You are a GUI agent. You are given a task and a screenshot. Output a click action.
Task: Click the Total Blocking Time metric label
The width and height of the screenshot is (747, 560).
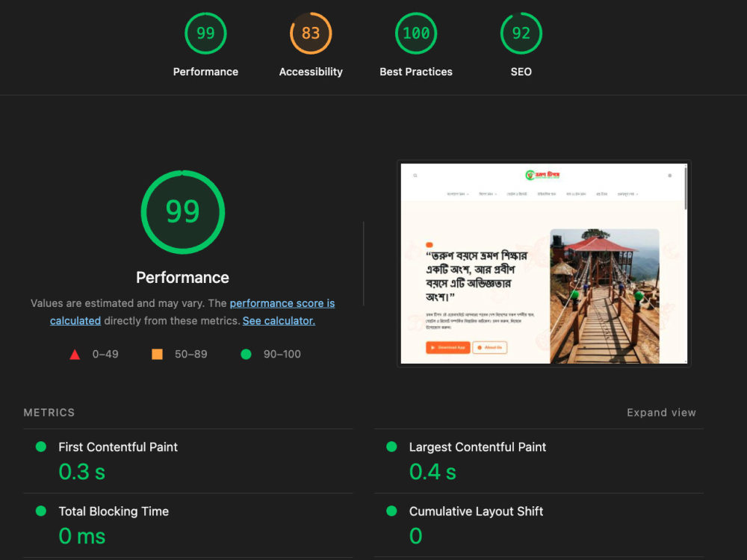[x=114, y=511]
